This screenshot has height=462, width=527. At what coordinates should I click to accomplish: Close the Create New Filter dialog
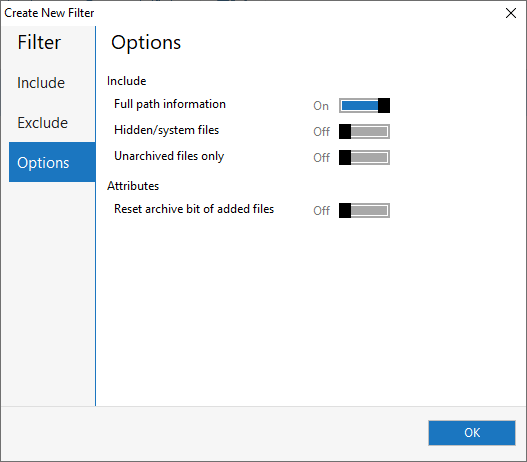511,13
